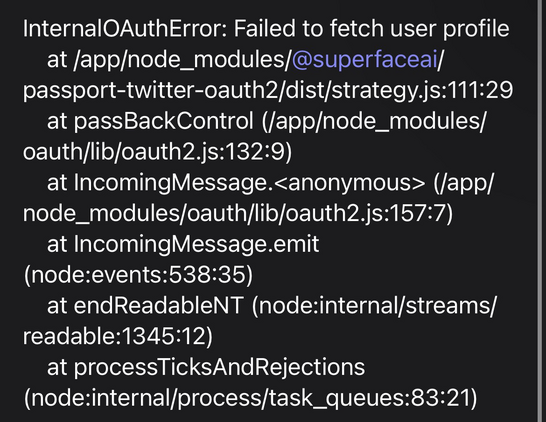The height and width of the screenshot is (422, 546).
Task: Click the node:events:538:35 reference
Action: [x=138, y=275]
